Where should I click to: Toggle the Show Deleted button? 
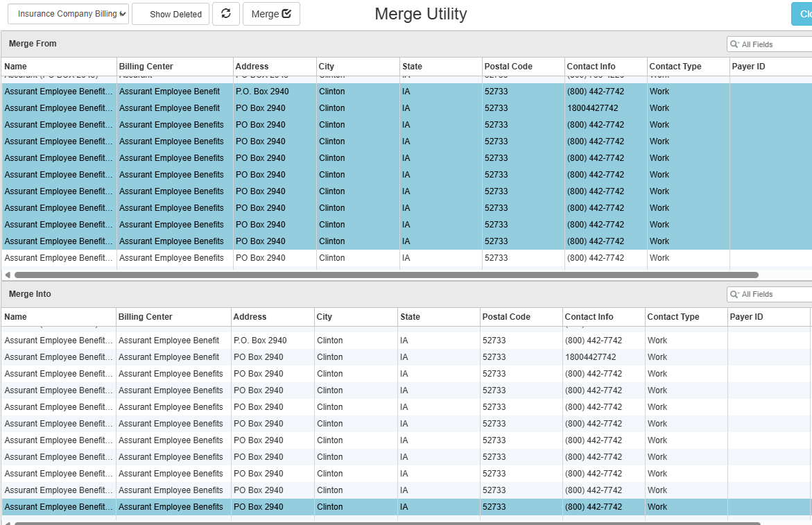[x=171, y=14]
